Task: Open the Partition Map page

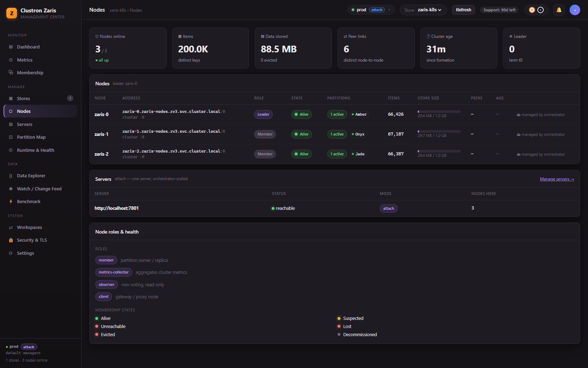Action: (x=40, y=137)
